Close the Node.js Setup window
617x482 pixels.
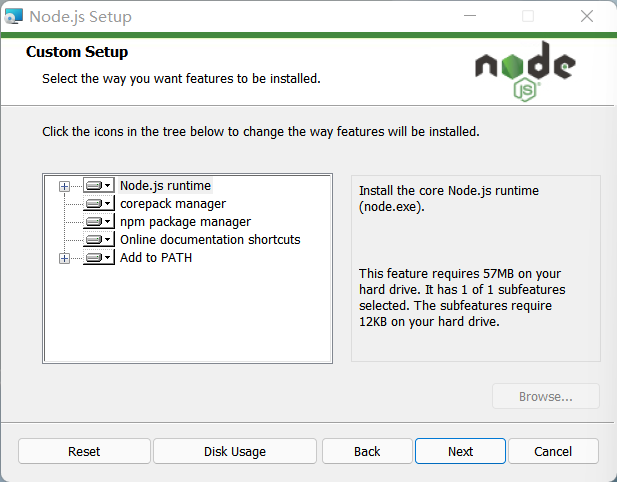586,16
